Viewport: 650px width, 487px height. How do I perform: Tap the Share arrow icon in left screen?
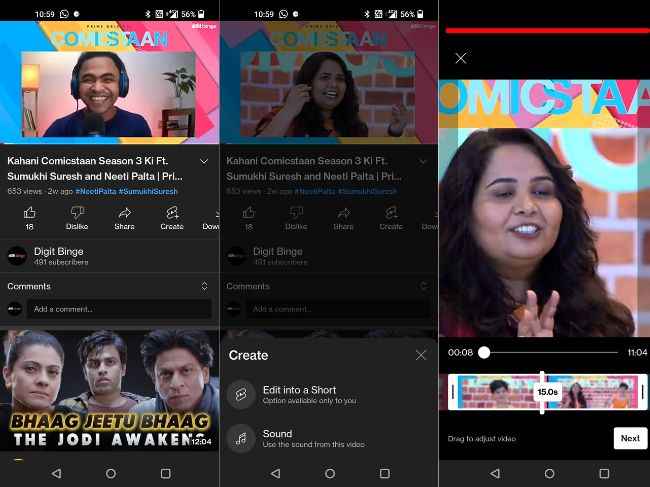click(x=124, y=213)
